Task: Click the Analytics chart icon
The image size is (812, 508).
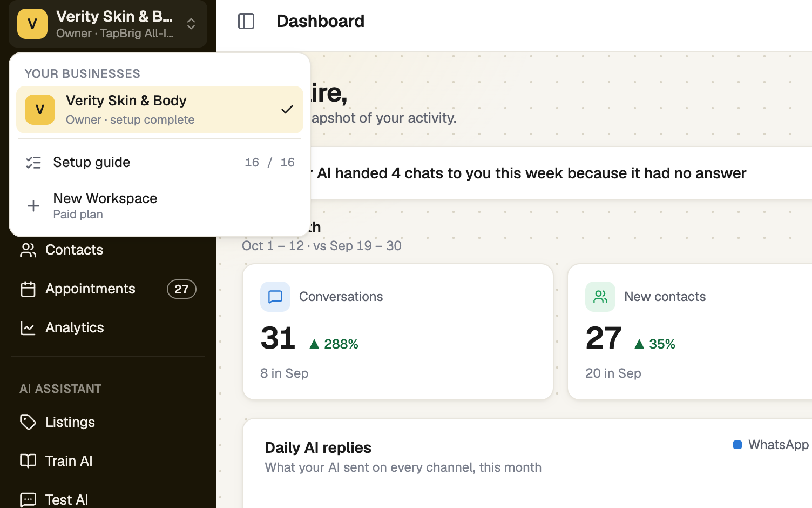Action: tap(28, 328)
